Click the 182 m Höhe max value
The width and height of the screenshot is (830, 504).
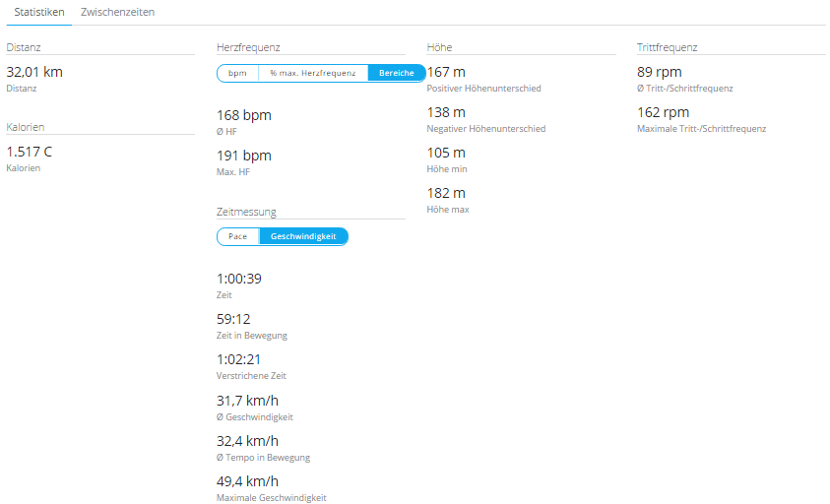pos(446,193)
